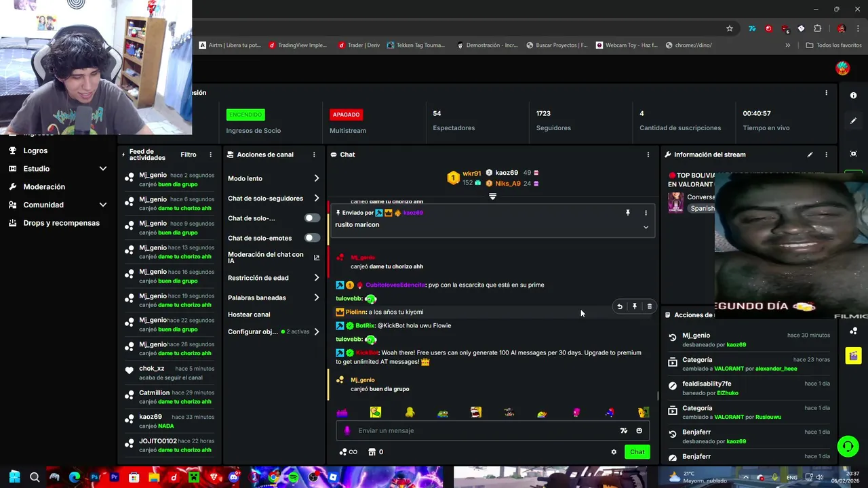The height and width of the screenshot is (488, 868).
Task: Expand Palabras baneadas options
Action: (x=316, y=298)
